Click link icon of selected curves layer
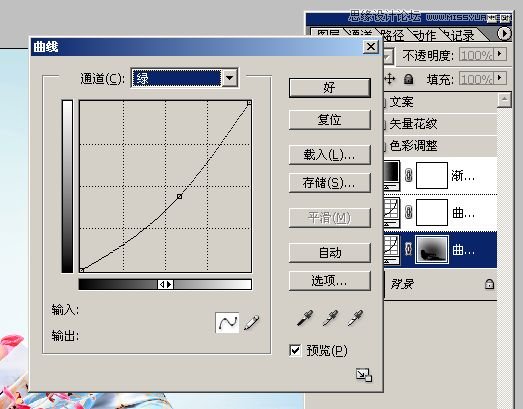The height and width of the screenshot is (409, 523). click(408, 249)
